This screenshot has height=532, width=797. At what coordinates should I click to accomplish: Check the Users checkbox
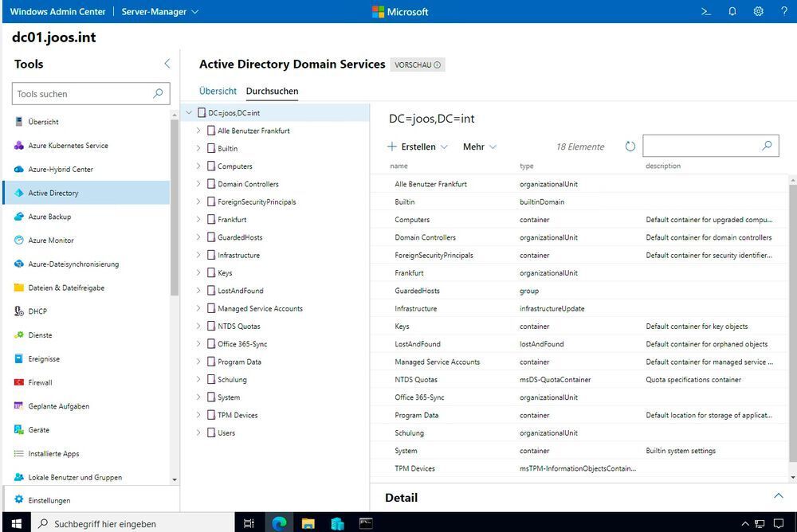click(211, 432)
